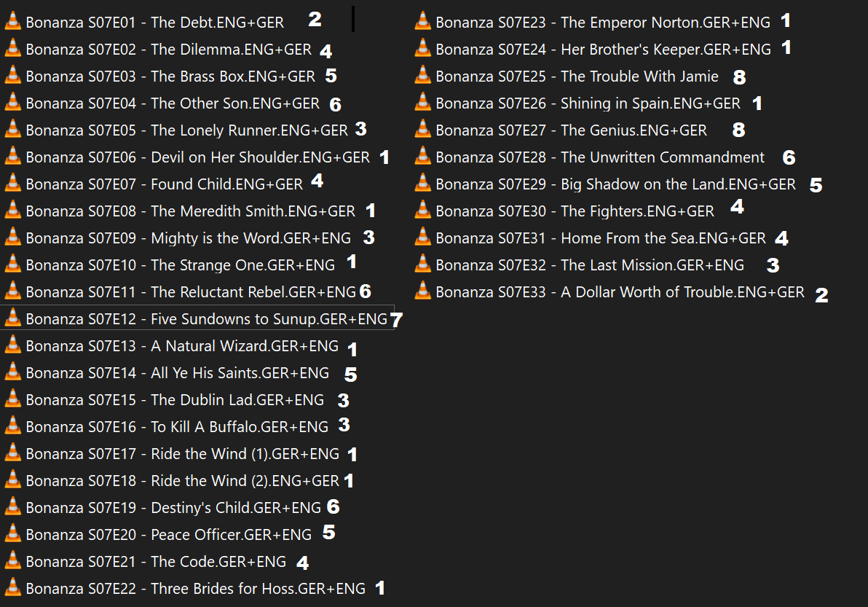868x607 pixels.
Task: Select file name 'Bonanza S07E07 - Found Child.ENG+GER'
Action: point(165,184)
